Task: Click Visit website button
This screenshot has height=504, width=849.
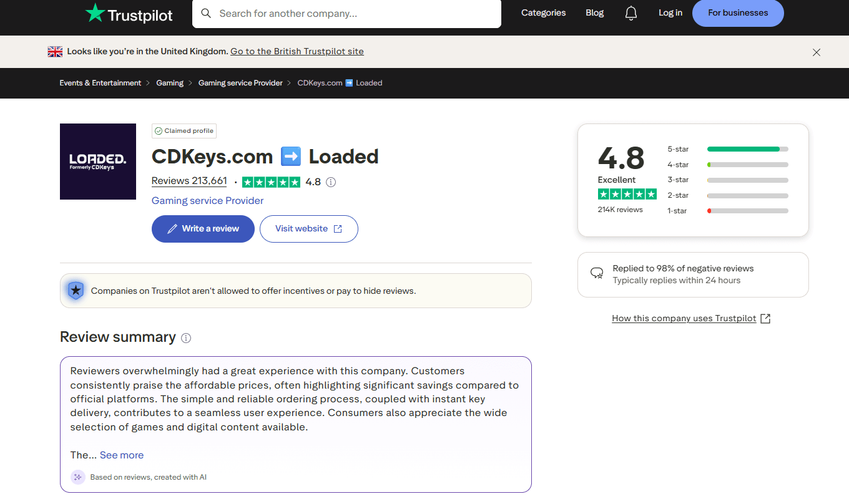Action: (x=309, y=229)
